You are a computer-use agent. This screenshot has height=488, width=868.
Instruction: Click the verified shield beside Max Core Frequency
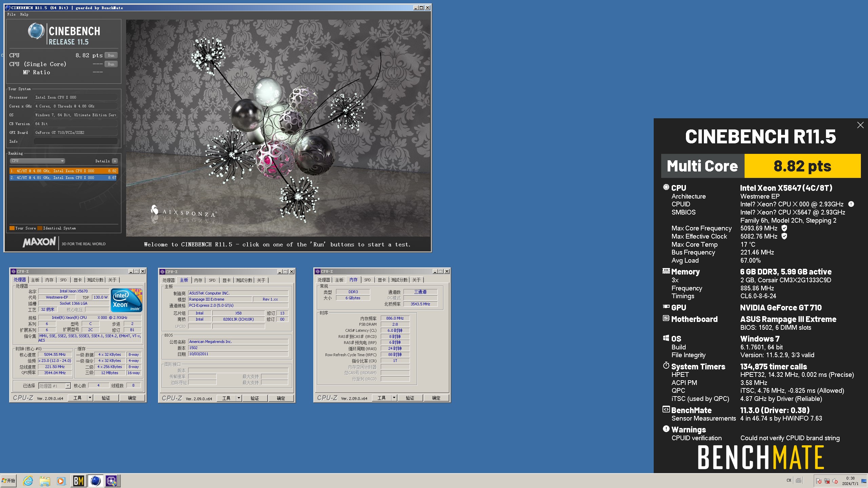pos(784,228)
